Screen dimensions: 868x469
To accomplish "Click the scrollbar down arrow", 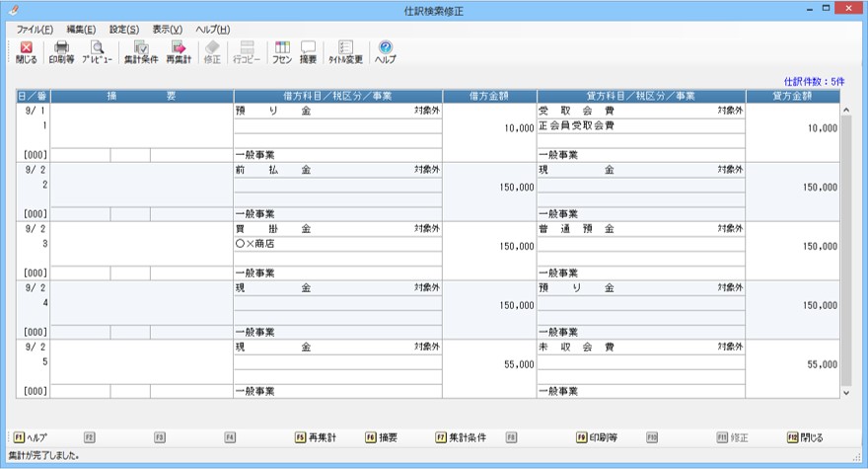I will pyautogui.click(x=844, y=392).
